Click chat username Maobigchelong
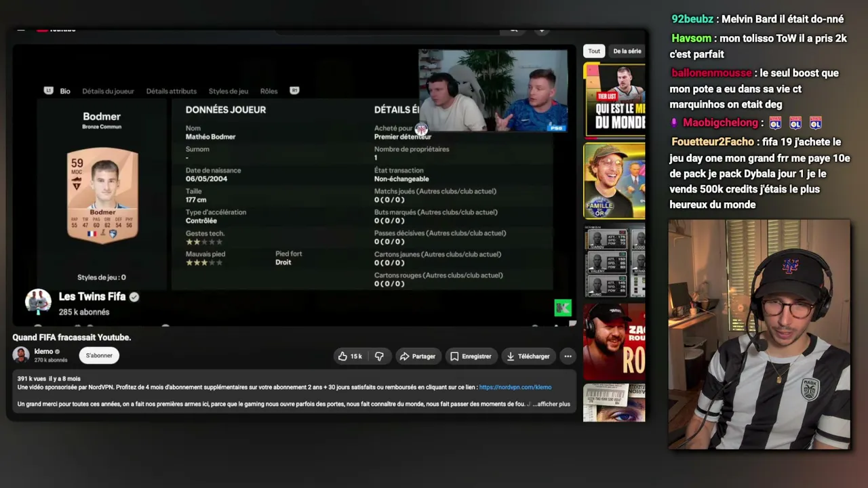The height and width of the screenshot is (488, 868). (720, 123)
